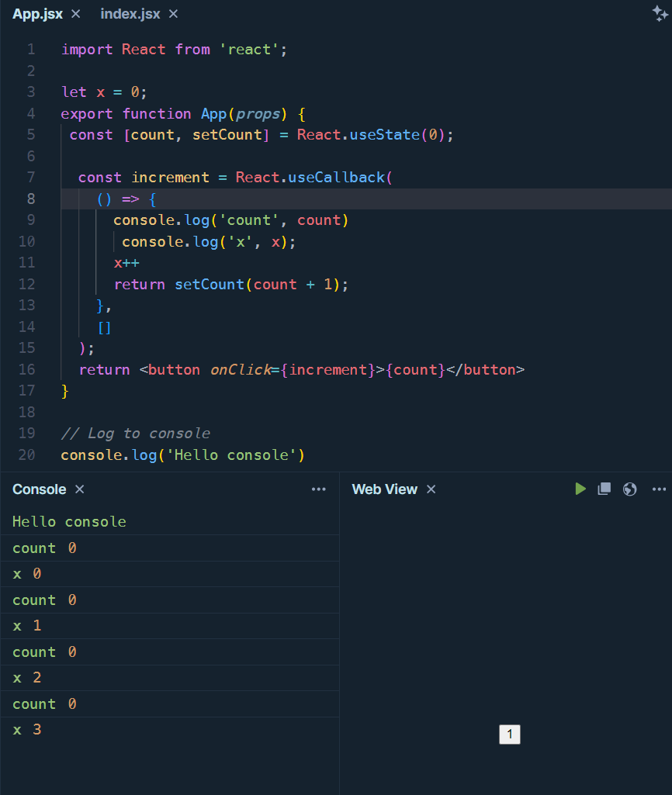This screenshot has width=672, height=795.
Task: Click the globe icon in Web View
Action: click(630, 489)
